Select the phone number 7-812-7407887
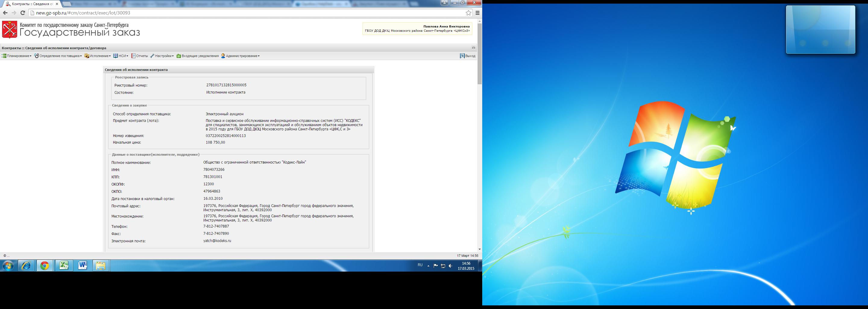The image size is (868, 309). click(x=216, y=226)
